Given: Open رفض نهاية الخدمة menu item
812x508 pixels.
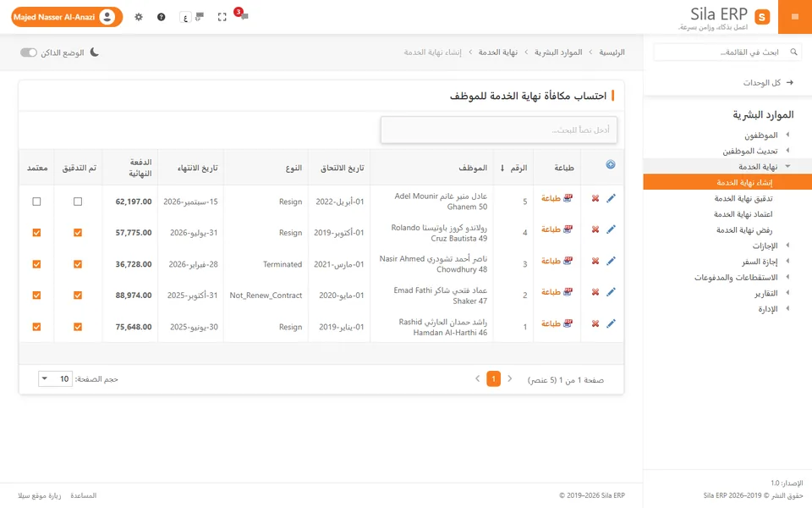Looking at the screenshot, I should pos(727,230).
